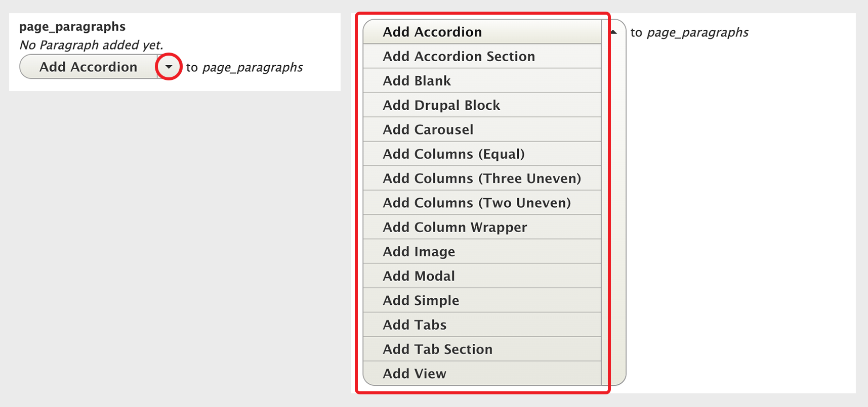Pick Add Columns (Equal) option
Viewport: 868px width, 407px height.
click(482, 154)
